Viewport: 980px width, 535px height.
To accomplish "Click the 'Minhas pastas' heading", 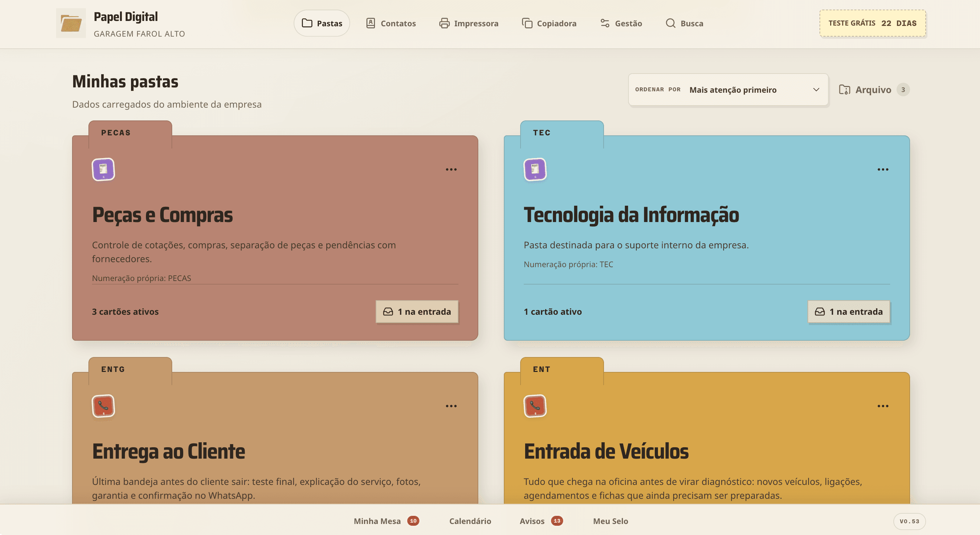I will (x=125, y=81).
